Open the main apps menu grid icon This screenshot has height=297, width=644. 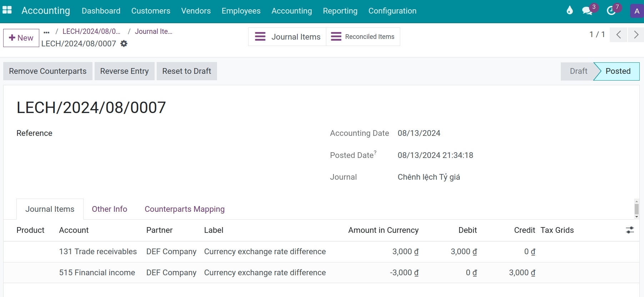click(x=7, y=10)
